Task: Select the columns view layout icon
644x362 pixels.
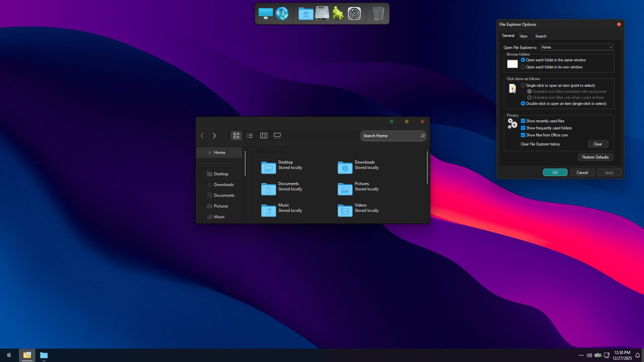Action: [x=264, y=136]
